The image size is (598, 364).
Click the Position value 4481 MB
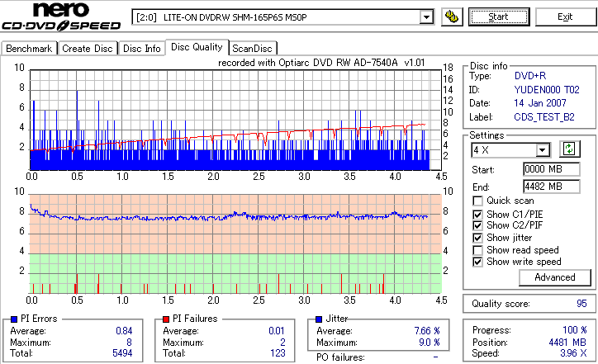tap(567, 343)
